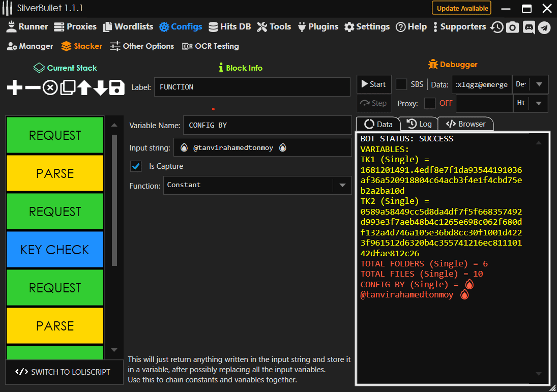Screen dimensions: 557x392
Task: Switch to the Log tab
Action: click(419, 124)
